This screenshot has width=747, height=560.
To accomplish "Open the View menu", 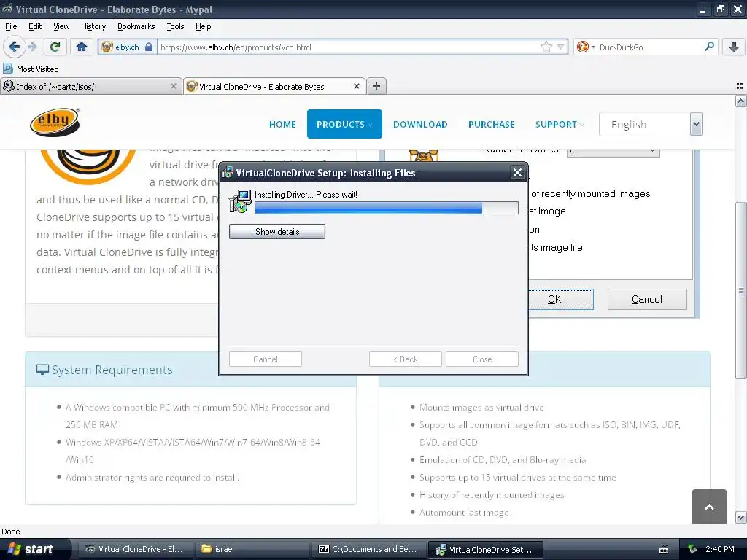I will [61, 26].
